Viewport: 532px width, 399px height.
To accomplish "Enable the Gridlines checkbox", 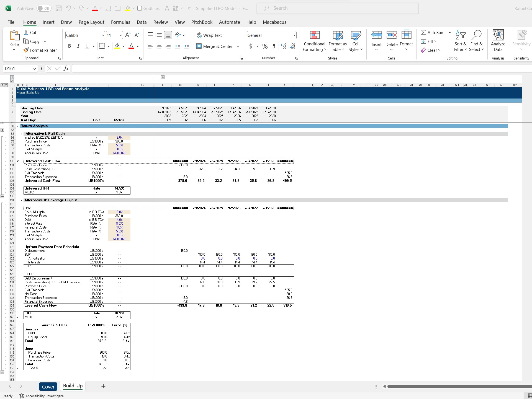I will point(140,8).
